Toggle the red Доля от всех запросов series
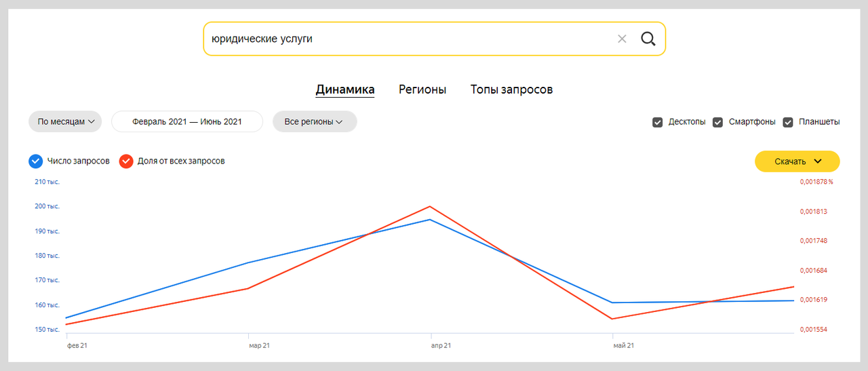This screenshot has height=371, width=868. (x=126, y=161)
